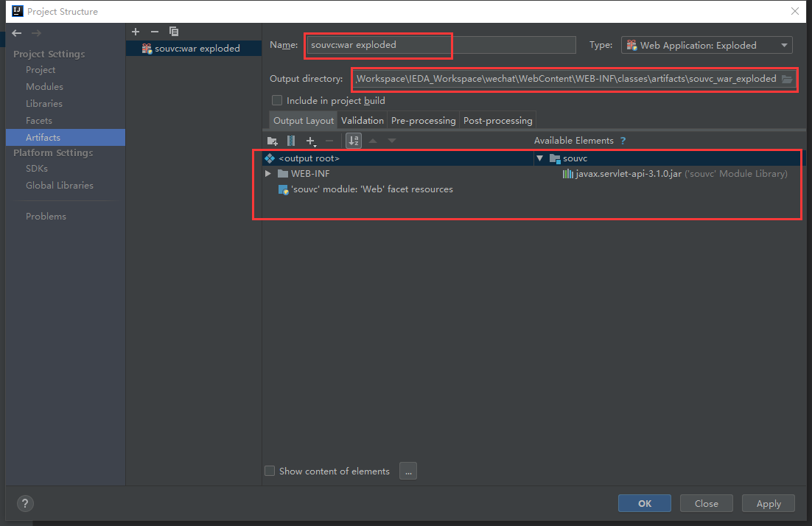
Task: Remove selected artifact with minus icon
Action: coord(154,32)
